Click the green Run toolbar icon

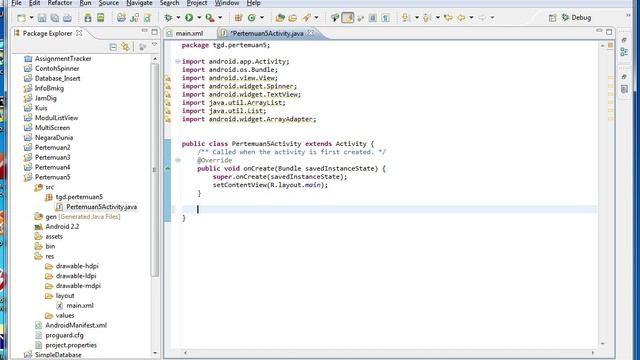189,18
